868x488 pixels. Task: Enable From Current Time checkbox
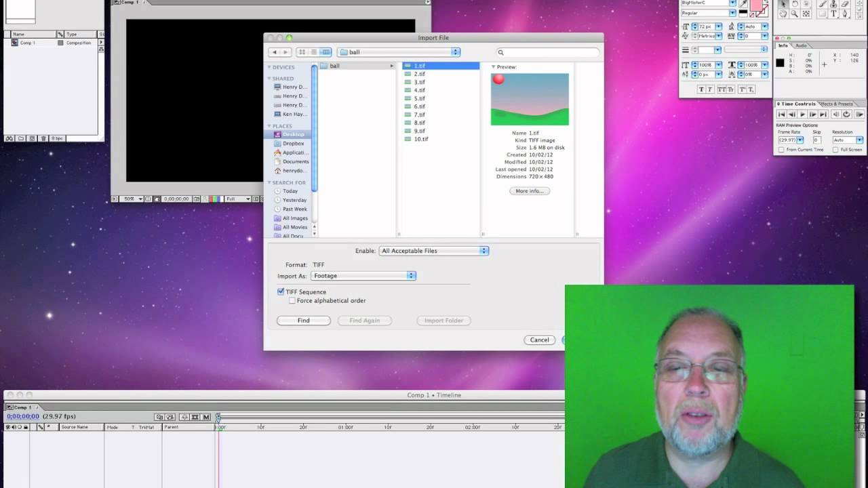click(781, 149)
